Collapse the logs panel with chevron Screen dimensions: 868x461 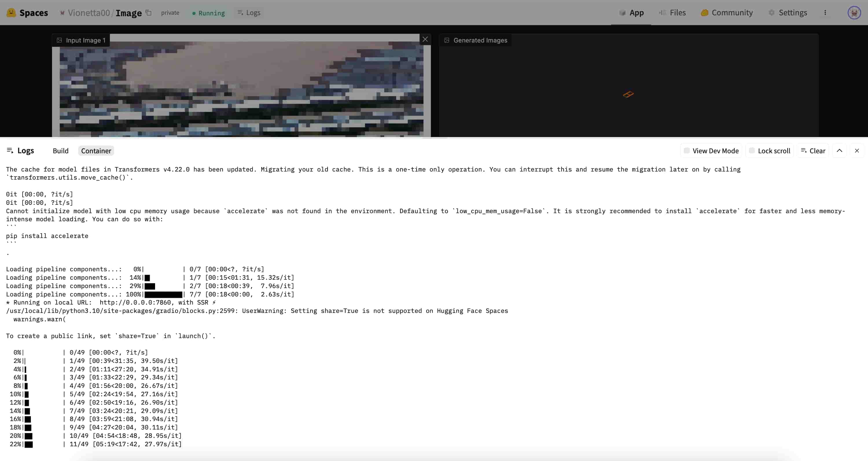click(x=839, y=151)
